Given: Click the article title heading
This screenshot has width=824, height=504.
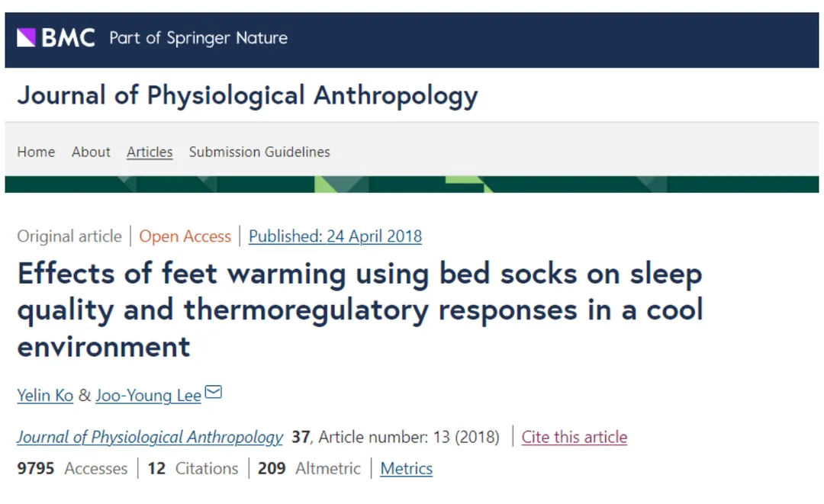Looking at the screenshot, I should pyautogui.click(x=359, y=310).
